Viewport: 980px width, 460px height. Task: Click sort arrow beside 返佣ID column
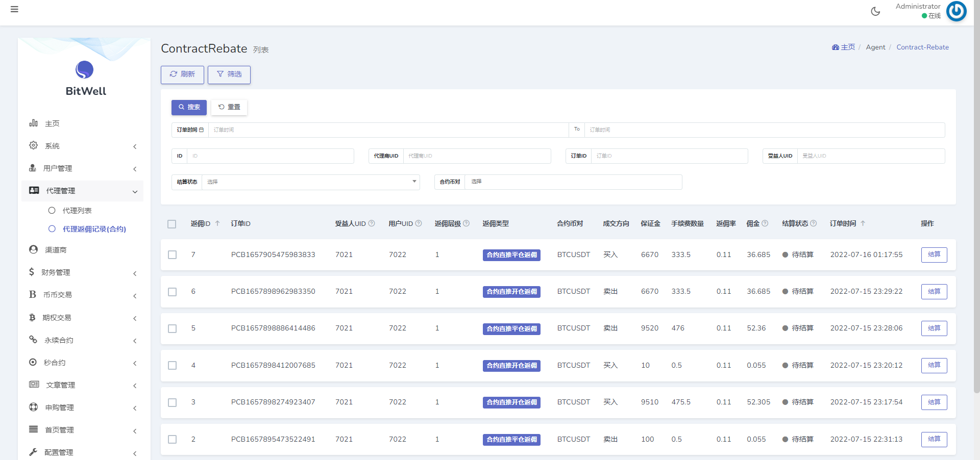217,223
